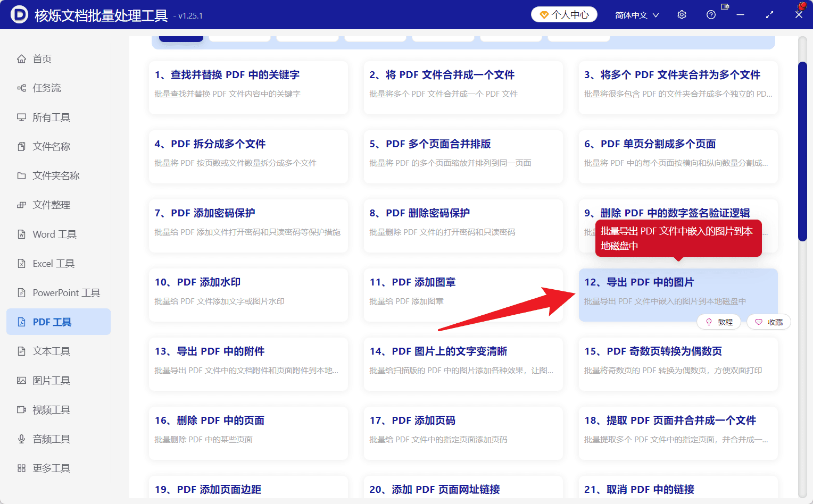Click the vertical scrollbar thumb
813x504 pixels.
pyautogui.click(x=802, y=152)
